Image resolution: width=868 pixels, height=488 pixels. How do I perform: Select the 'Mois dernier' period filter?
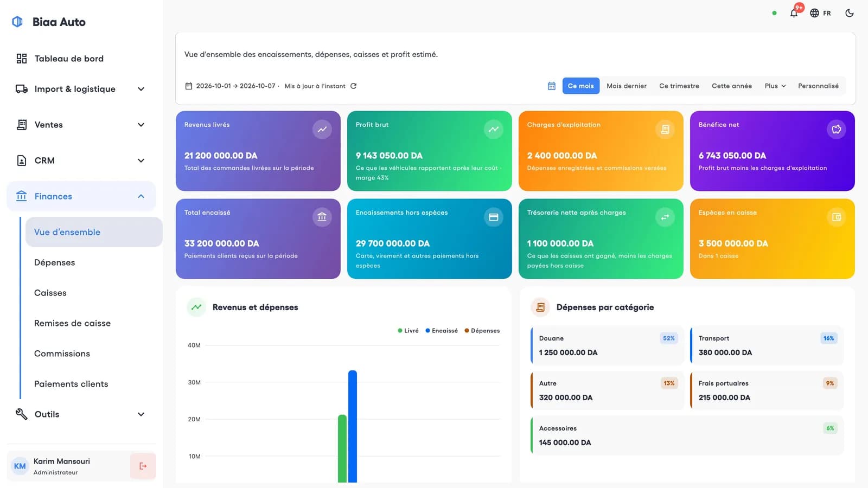(627, 86)
